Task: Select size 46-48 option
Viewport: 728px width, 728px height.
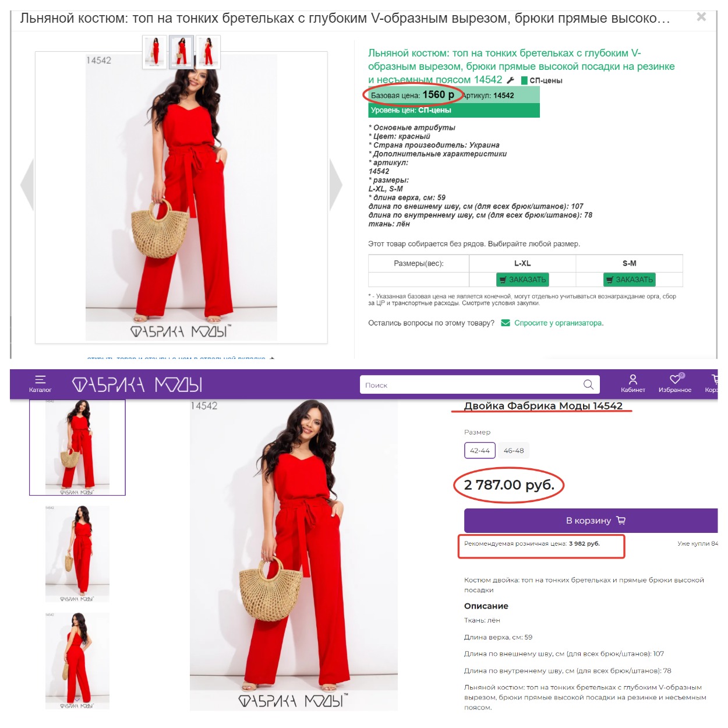Action: pyautogui.click(x=514, y=450)
